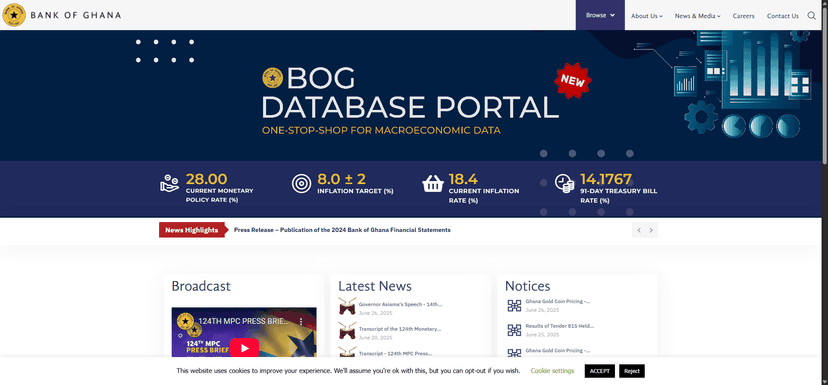The width and height of the screenshot is (828, 385).
Task: Open the Contact Us page
Action: pos(783,16)
